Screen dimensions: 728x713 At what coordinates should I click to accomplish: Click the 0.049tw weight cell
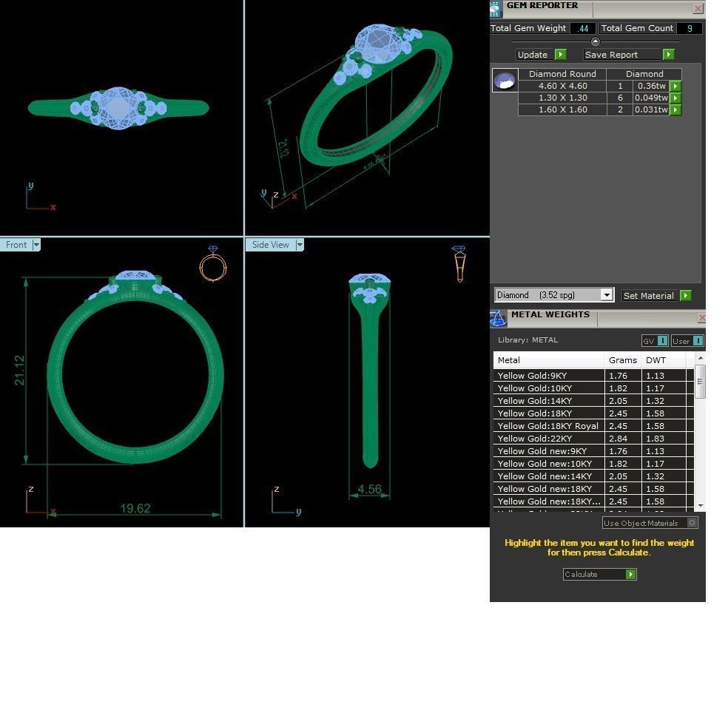[651, 98]
